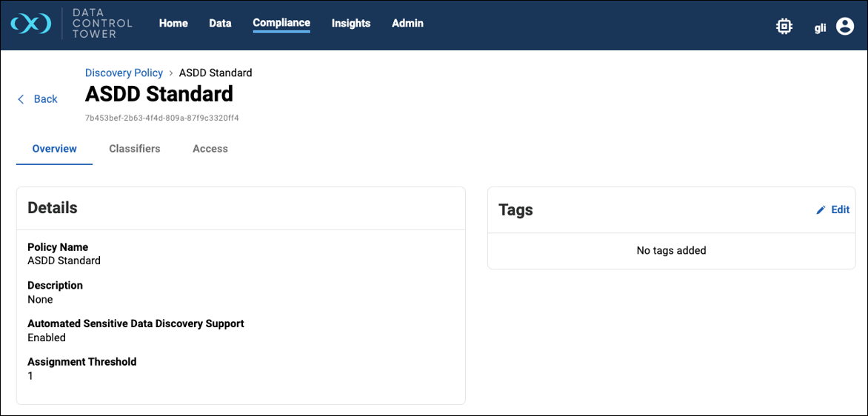
Task: Click the Discovery Policy breadcrumb link
Action: pyautogui.click(x=124, y=73)
